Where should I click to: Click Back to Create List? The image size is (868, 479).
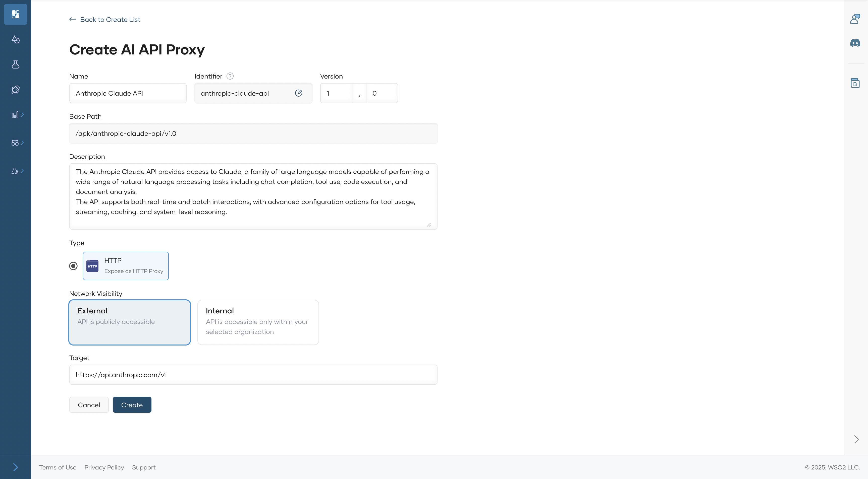coord(104,20)
